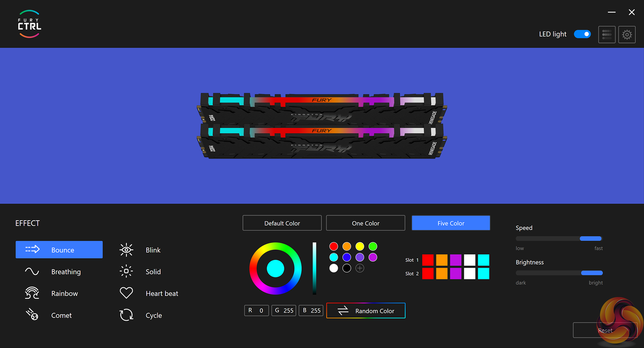Click the Bounce effect label

tap(63, 250)
